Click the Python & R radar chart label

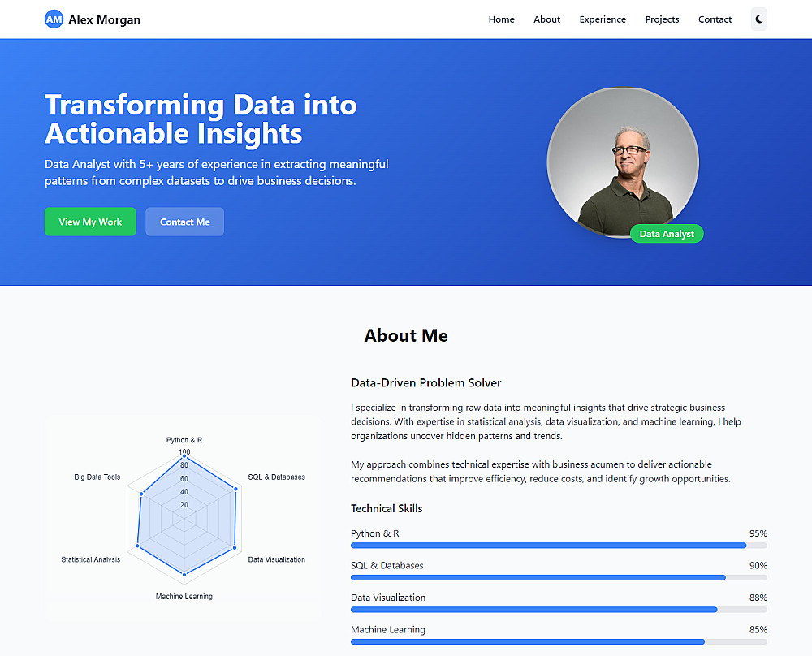tap(184, 440)
